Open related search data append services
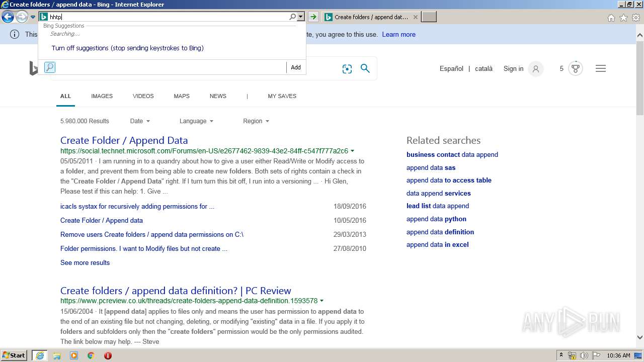This screenshot has height=362, width=644. pyautogui.click(x=439, y=194)
